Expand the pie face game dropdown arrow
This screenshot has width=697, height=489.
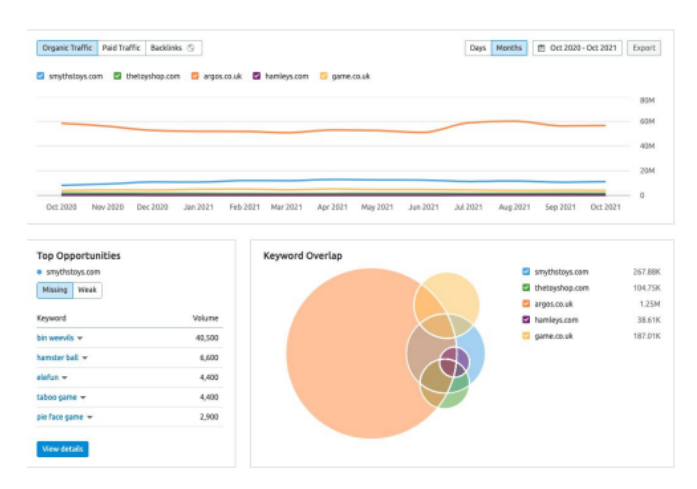tap(90, 417)
